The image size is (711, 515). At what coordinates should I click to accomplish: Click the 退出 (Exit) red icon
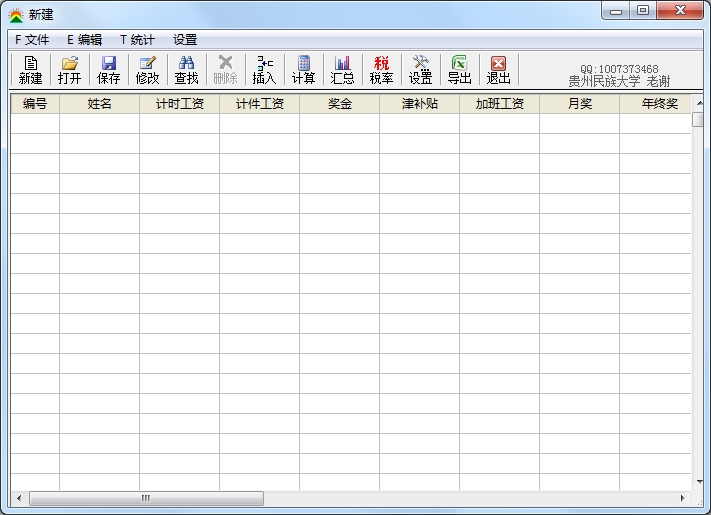pyautogui.click(x=498, y=70)
